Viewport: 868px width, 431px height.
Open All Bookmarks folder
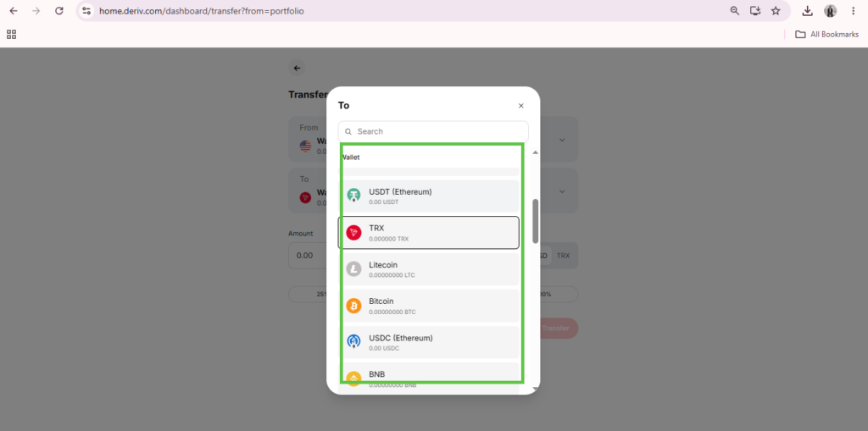tap(826, 35)
